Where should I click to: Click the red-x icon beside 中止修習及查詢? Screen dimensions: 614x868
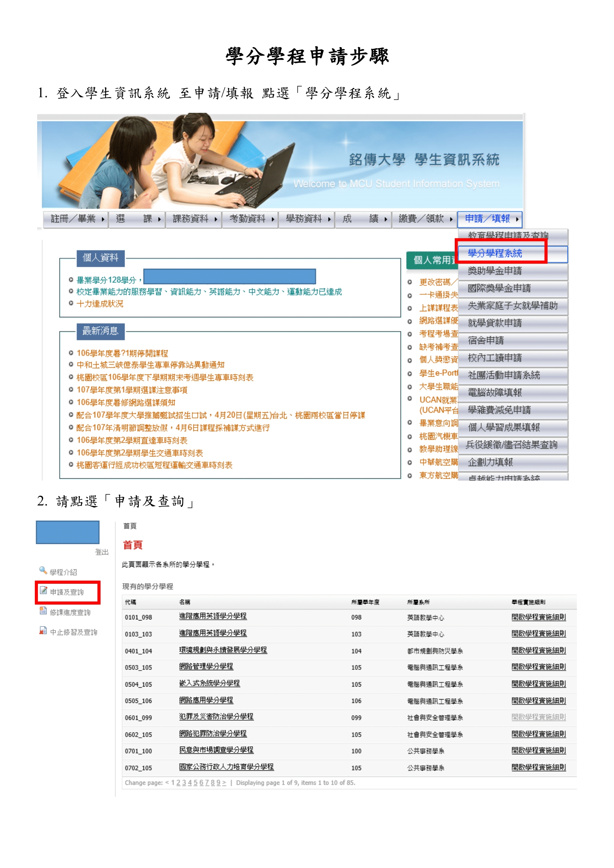coord(43,630)
